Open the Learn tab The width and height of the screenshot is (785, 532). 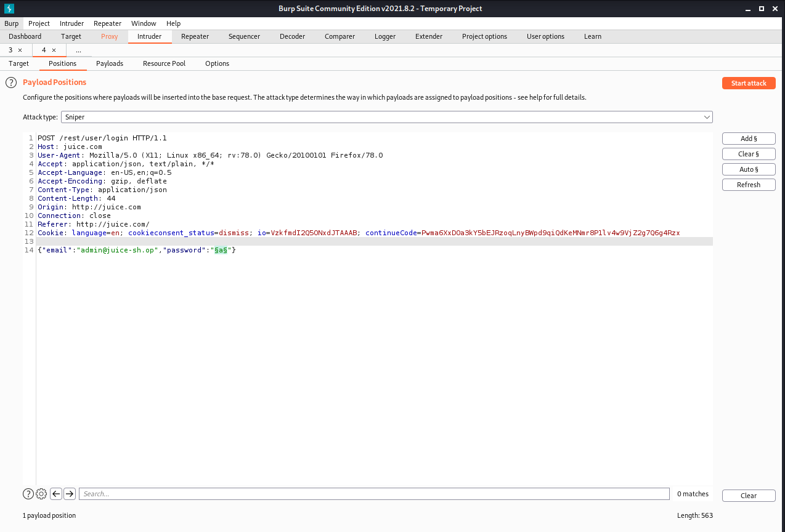click(x=593, y=36)
